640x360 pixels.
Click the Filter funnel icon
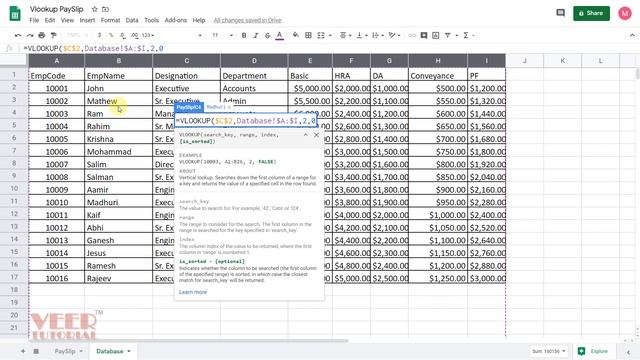click(x=448, y=36)
